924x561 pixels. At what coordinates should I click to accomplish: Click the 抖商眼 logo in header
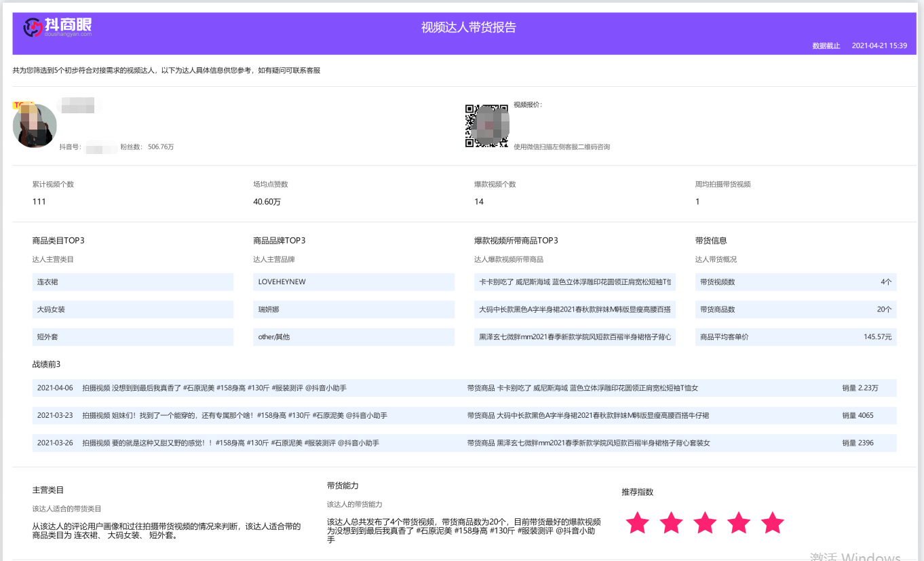tap(58, 27)
